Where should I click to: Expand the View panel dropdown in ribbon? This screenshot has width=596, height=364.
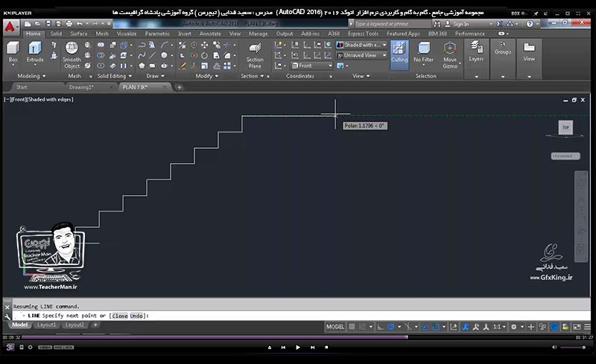click(361, 76)
